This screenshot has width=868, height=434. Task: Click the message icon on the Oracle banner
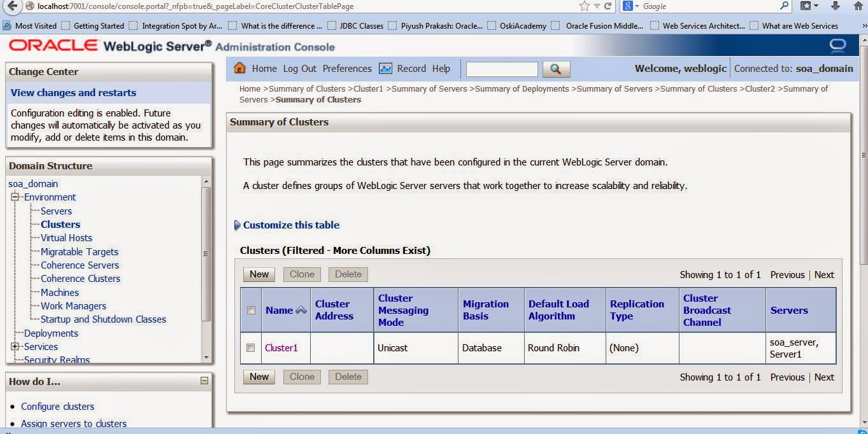[838, 45]
